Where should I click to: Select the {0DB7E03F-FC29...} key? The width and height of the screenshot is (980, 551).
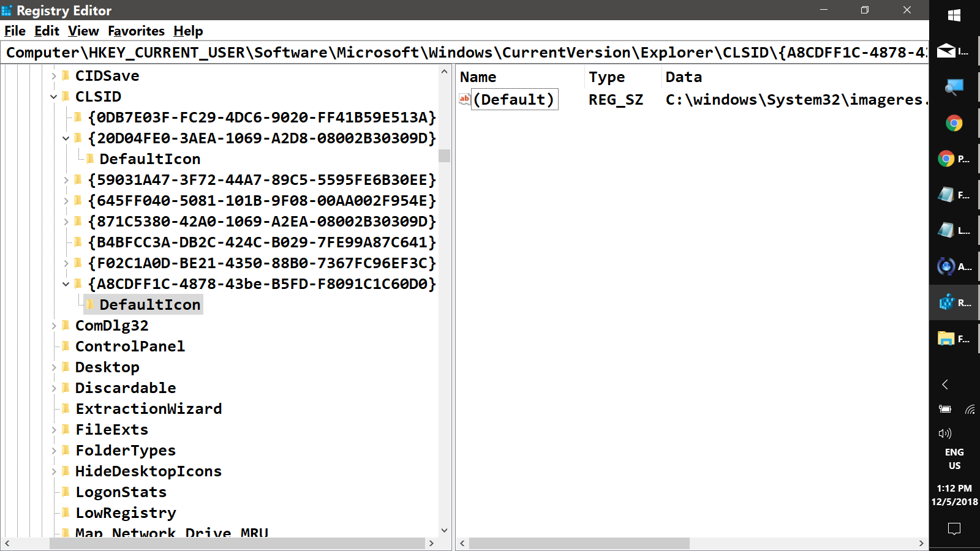[262, 117]
